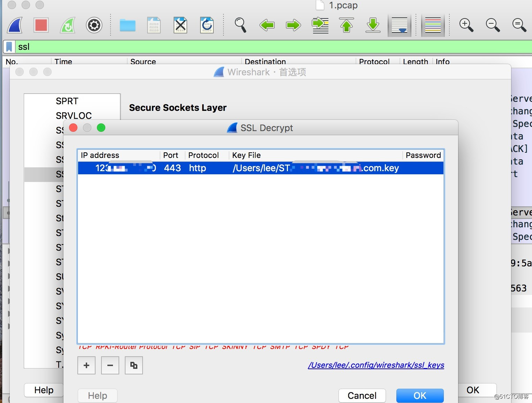Close the capture file using the X document icon
Screen dimensions: 532x403
tap(180, 25)
